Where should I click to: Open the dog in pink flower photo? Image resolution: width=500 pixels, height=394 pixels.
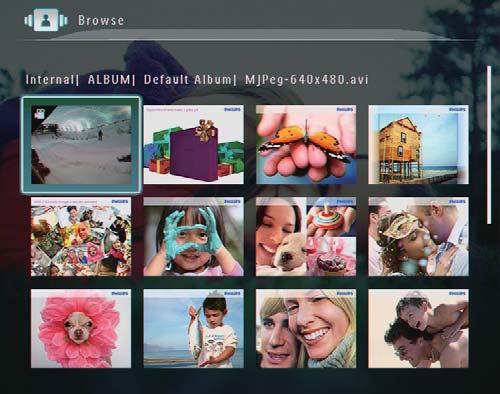point(81,329)
